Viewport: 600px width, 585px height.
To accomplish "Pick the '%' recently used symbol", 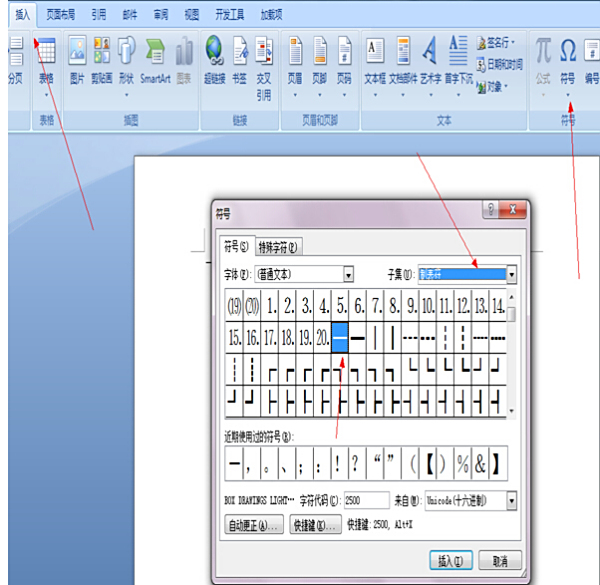I will [463, 463].
